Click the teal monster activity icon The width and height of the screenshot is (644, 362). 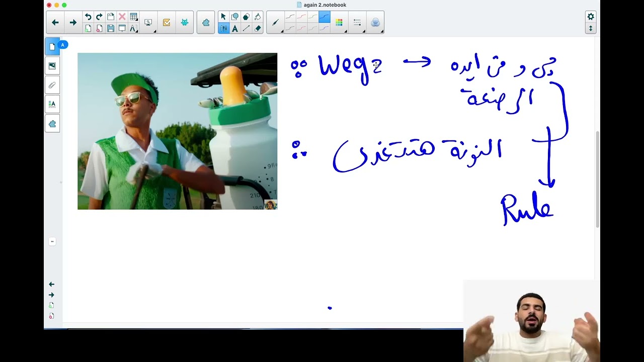click(185, 22)
